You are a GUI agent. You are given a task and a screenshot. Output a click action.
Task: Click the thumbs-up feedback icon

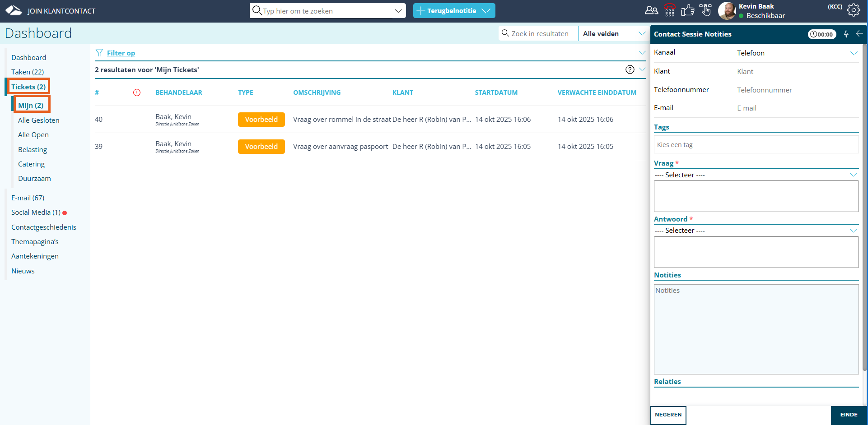[687, 10]
